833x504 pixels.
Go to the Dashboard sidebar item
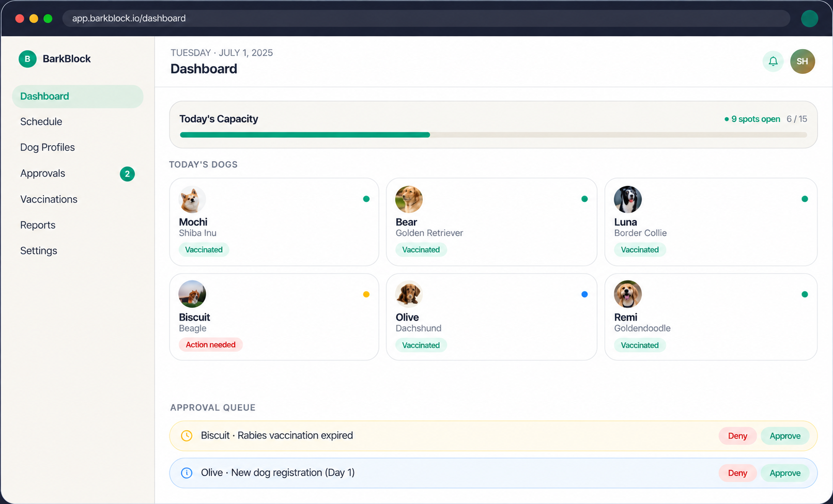pyautogui.click(x=78, y=97)
